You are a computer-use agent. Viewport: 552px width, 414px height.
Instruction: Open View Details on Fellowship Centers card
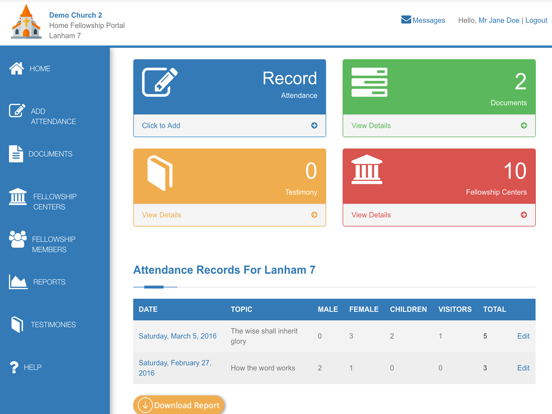coord(371,215)
